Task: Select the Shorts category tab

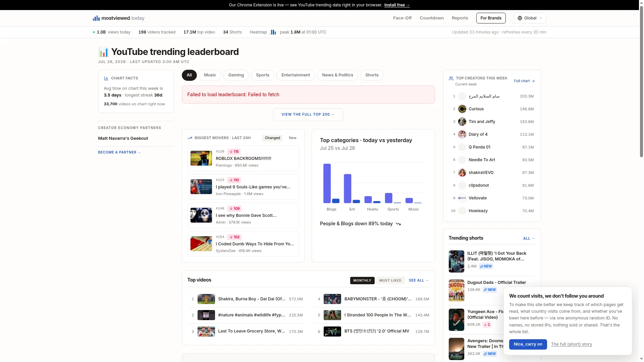Action: (x=372, y=75)
